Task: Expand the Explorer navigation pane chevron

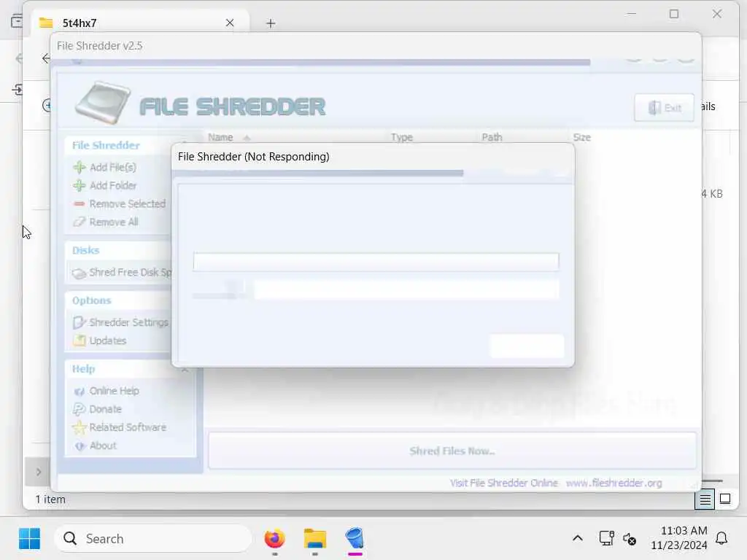Action: (x=39, y=472)
